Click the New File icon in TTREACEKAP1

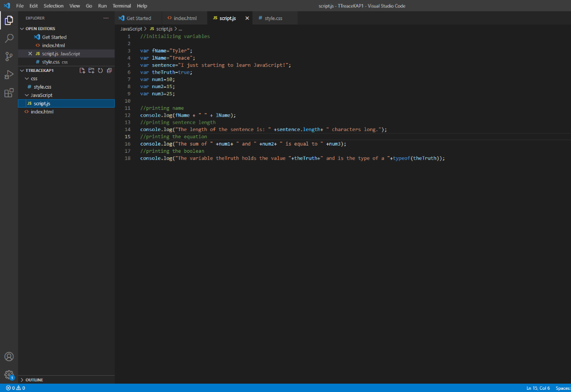coord(83,71)
